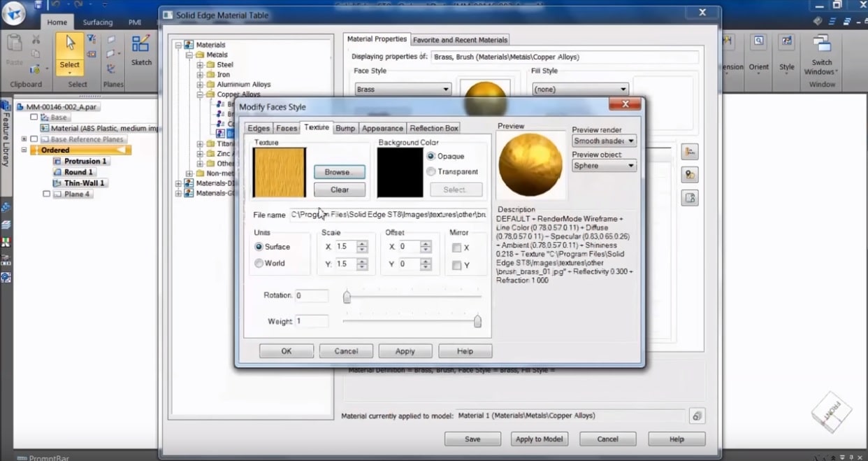The width and height of the screenshot is (868, 461).
Task: Toggle the Base checkbox in PathFinder
Action: point(34,118)
